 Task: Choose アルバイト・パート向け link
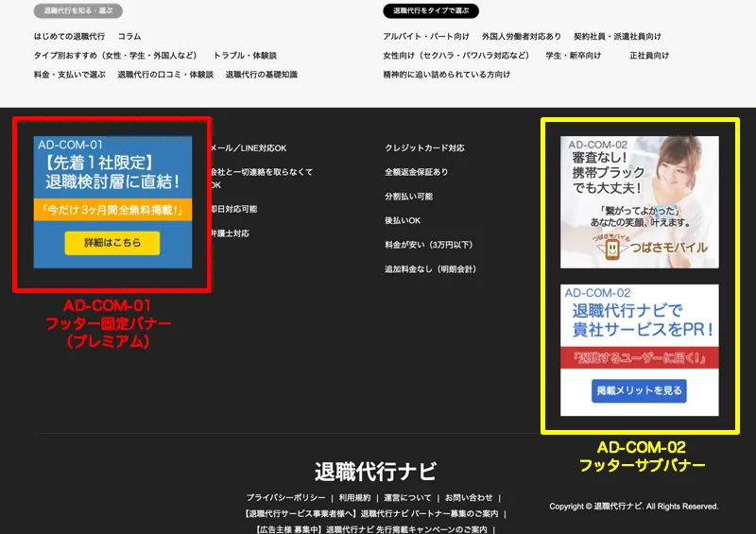[x=426, y=37]
